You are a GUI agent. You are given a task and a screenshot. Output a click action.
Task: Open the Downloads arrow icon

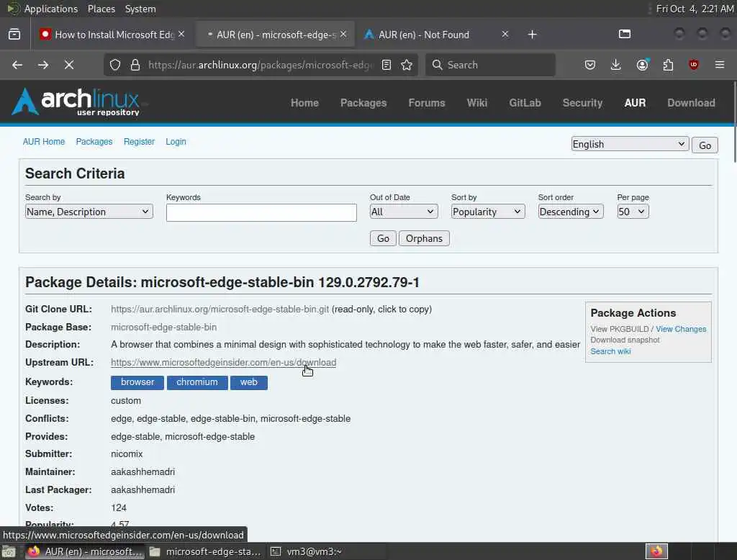click(616, 65)
